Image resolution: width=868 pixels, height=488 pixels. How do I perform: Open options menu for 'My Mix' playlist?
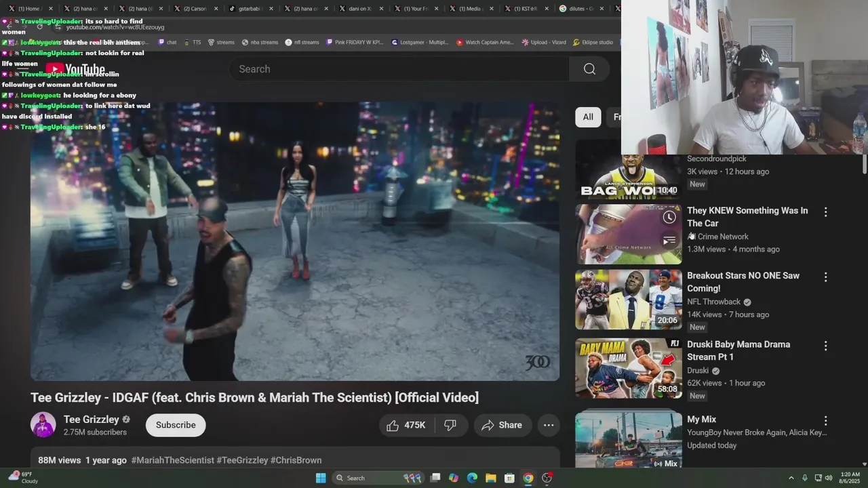825,421
